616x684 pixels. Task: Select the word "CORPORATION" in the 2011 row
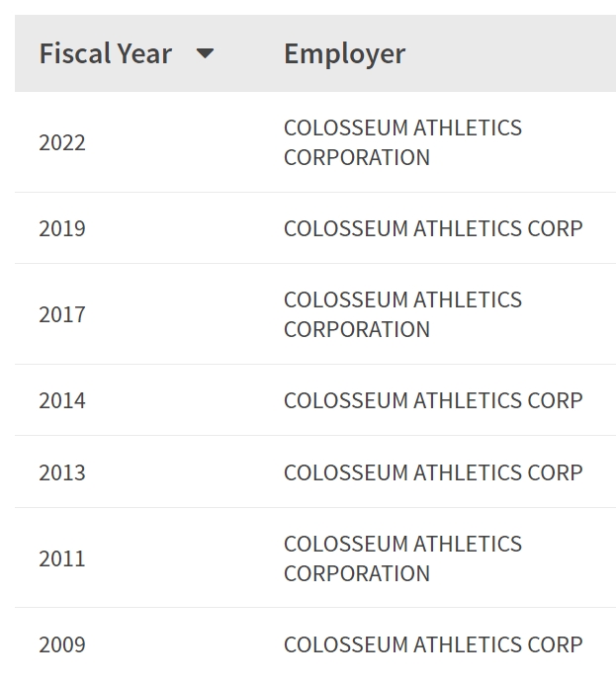click(x=356, y=573)
